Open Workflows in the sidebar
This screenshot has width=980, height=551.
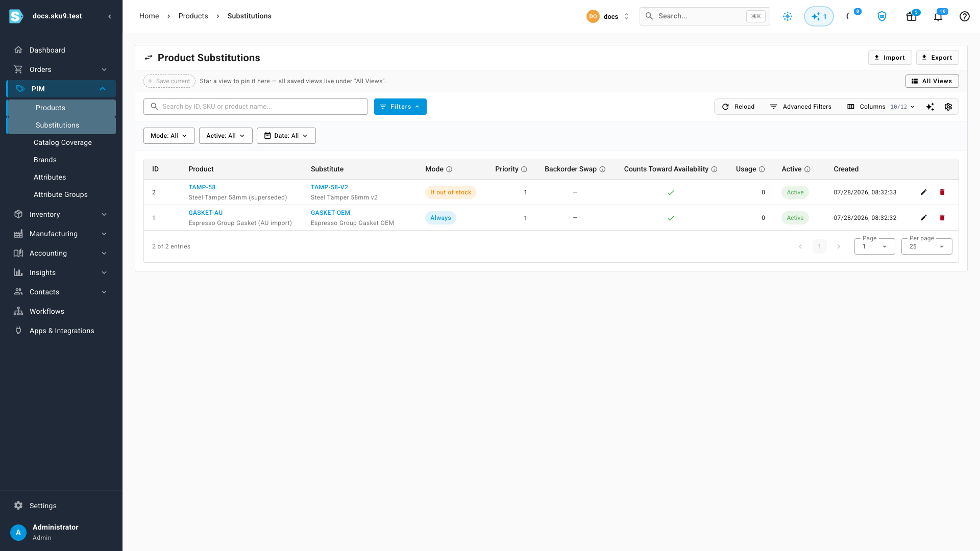[61, 311]
